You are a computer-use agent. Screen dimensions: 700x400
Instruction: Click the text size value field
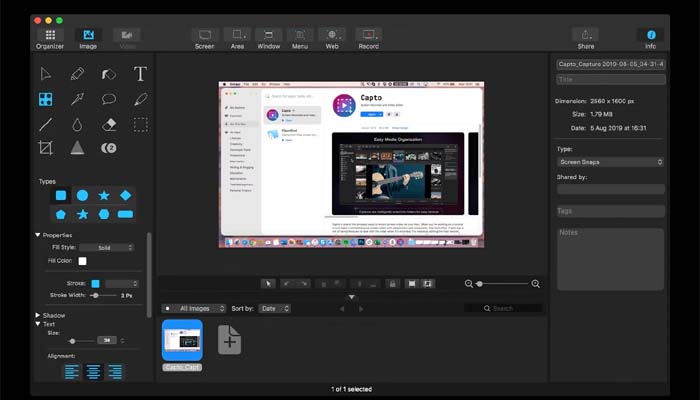click(107, 340)
